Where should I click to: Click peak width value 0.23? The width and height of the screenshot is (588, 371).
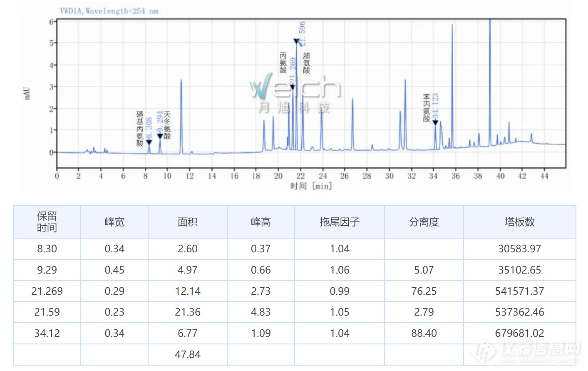(x=114, y=312)
